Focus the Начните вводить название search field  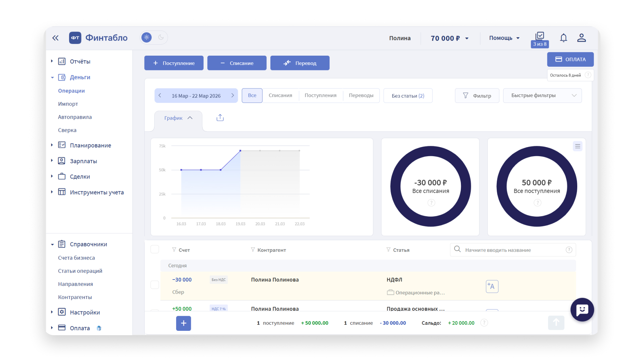[513, 250]
